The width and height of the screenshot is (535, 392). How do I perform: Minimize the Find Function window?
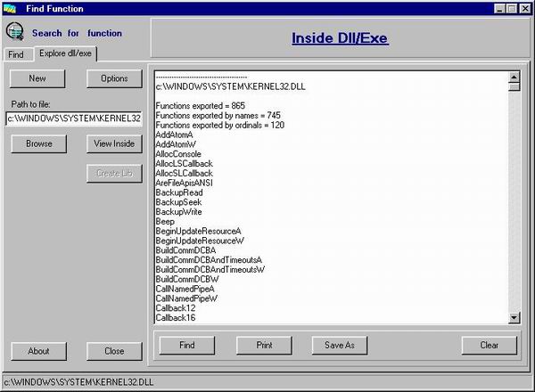500,9
